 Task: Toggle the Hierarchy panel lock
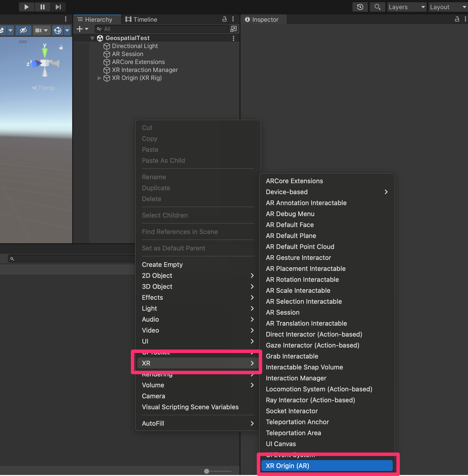point(224,19)
